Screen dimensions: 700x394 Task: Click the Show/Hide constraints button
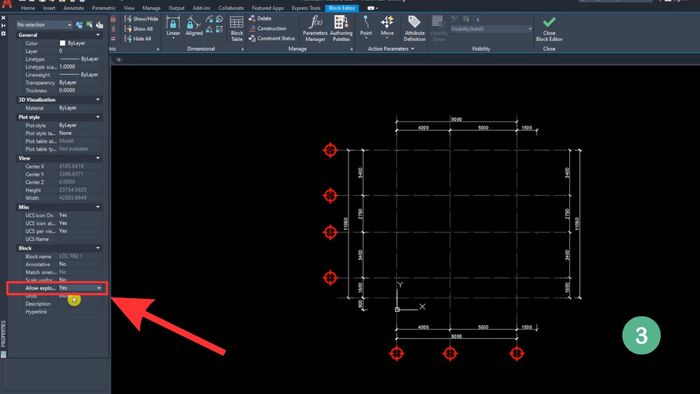(141, 19)
